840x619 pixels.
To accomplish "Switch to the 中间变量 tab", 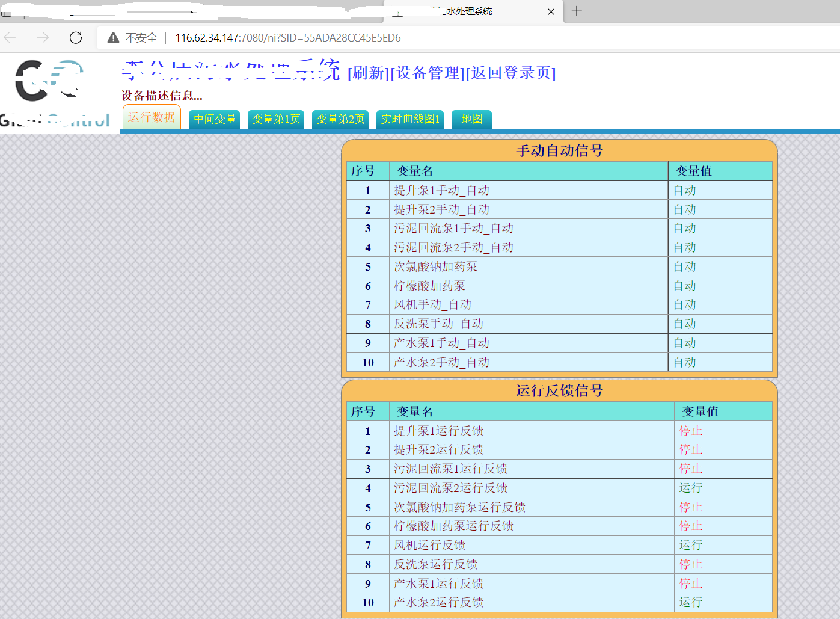I will click(x=215, y=119).
